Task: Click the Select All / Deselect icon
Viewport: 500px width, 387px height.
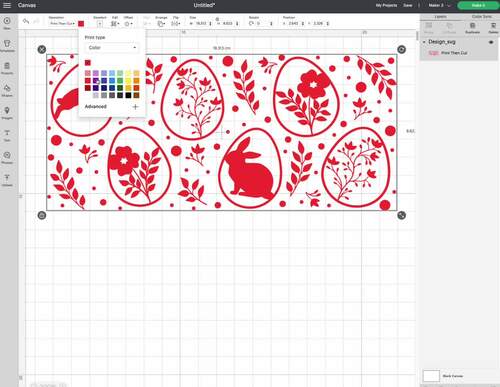Action: coord(99,24)
